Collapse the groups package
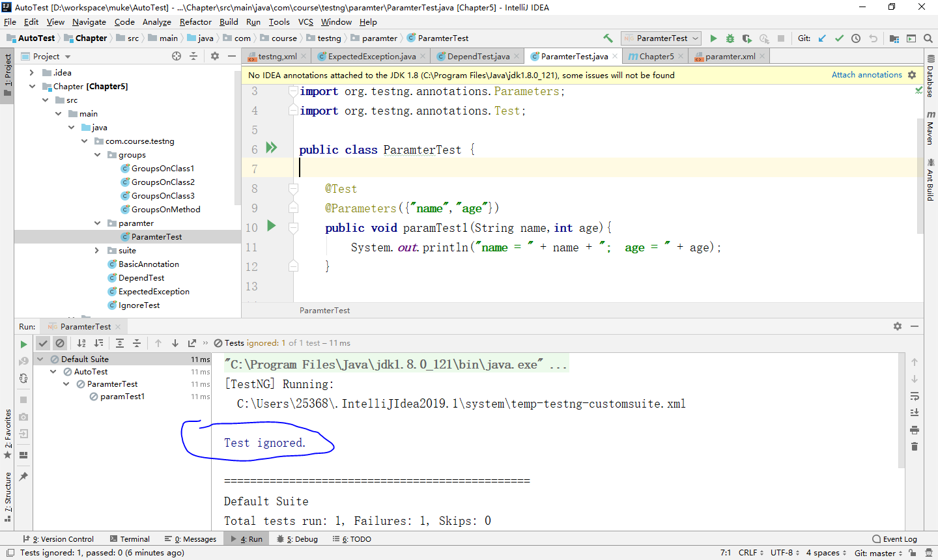938x560 pixels. 97,154
